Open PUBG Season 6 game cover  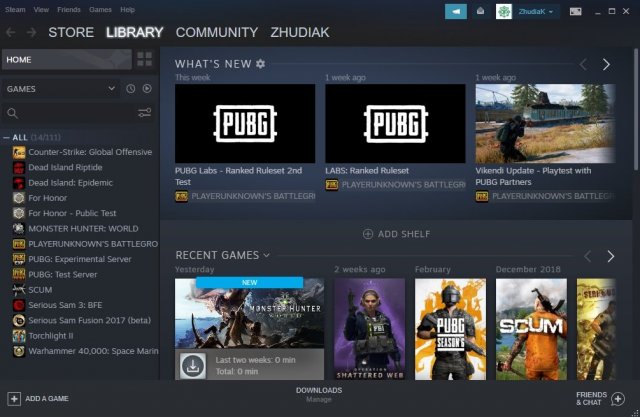pos(450,329)
